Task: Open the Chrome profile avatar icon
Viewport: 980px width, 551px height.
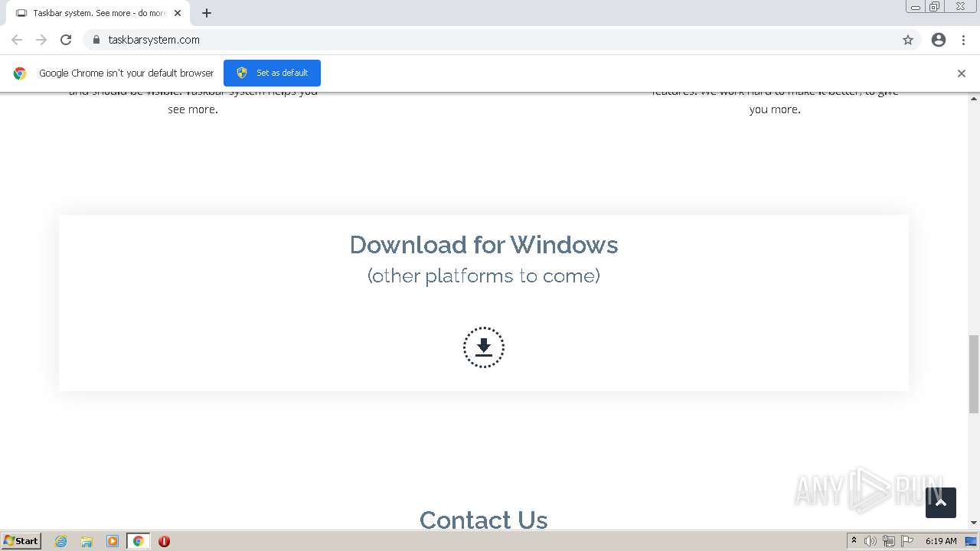Action: tap(939, 40)
